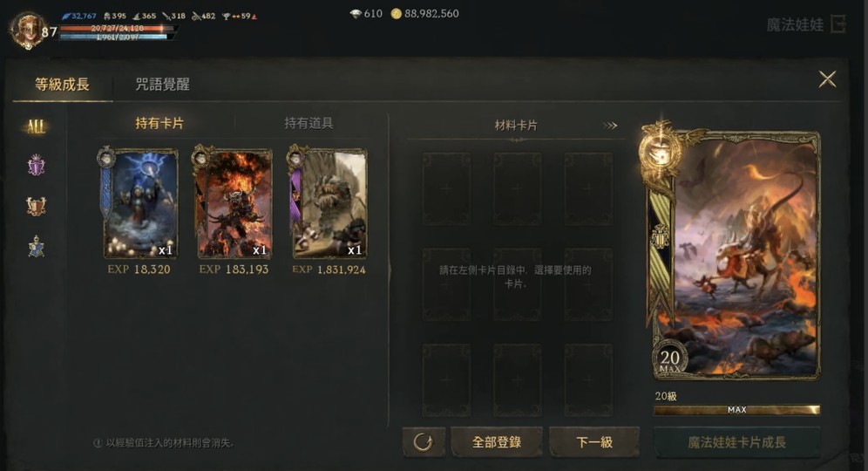Viewport: 868px width, 471px height.
Task: Open the 持有卡片 sub-tab
Action: tap(159, 123)
